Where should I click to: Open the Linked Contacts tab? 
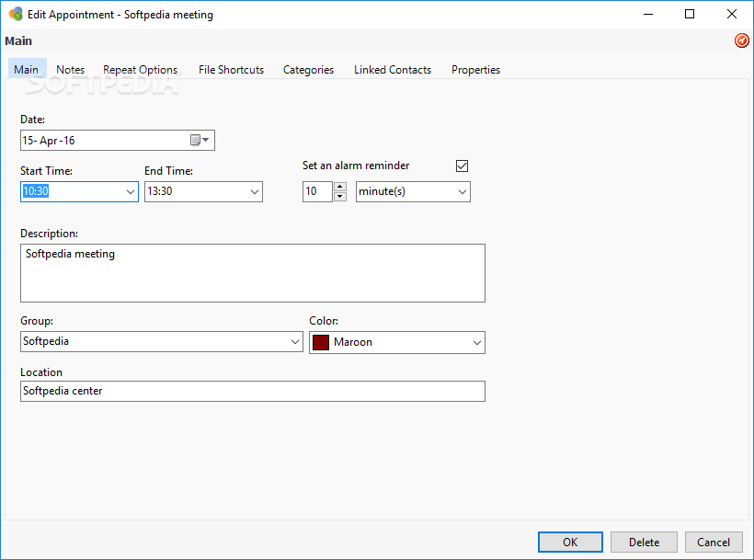click(x=393, y=70)
